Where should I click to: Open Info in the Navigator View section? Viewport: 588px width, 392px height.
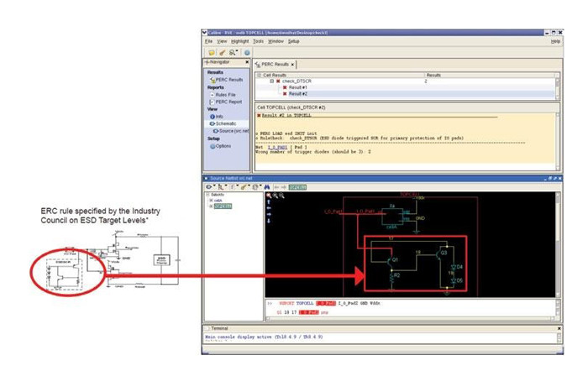pyautogui.click(x=218, y=116)
